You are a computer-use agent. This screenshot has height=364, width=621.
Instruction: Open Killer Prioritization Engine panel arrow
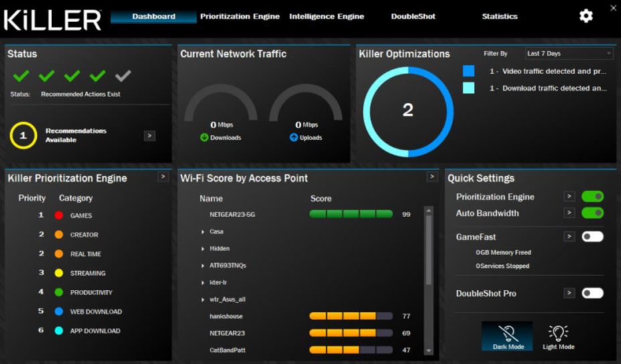point(163,176)
